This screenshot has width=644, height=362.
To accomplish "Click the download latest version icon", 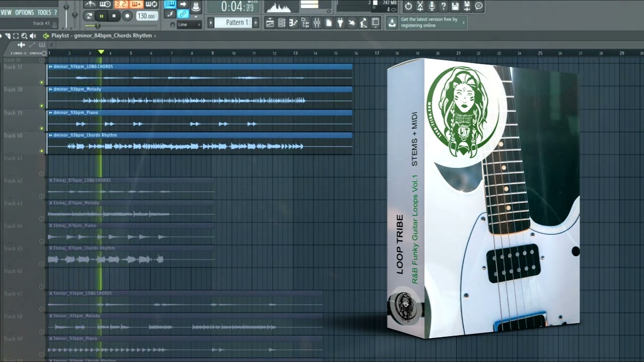I will click(392, 23).
